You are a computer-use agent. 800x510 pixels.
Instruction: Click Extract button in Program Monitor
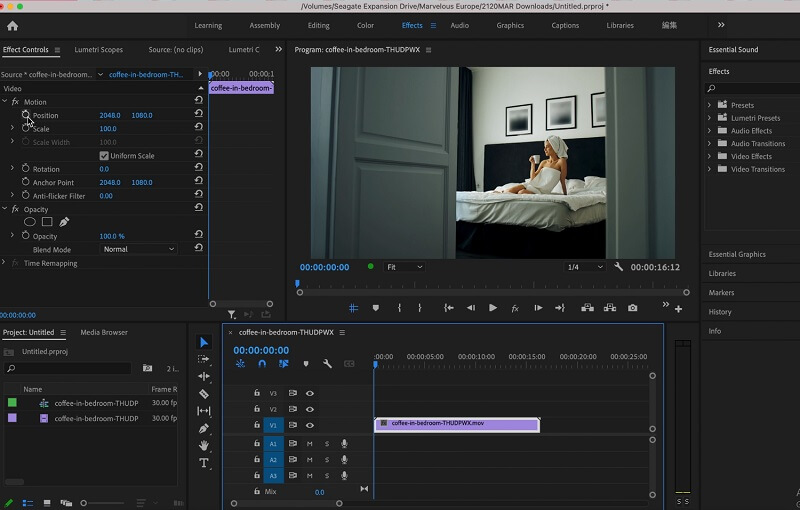pos(610,308)
